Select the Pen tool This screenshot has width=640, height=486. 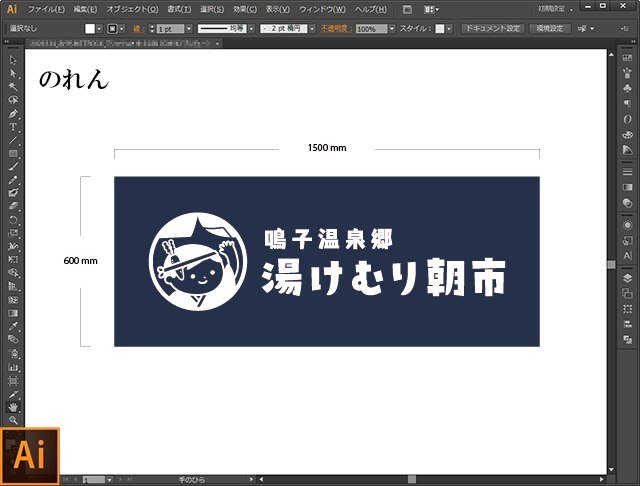13,113
